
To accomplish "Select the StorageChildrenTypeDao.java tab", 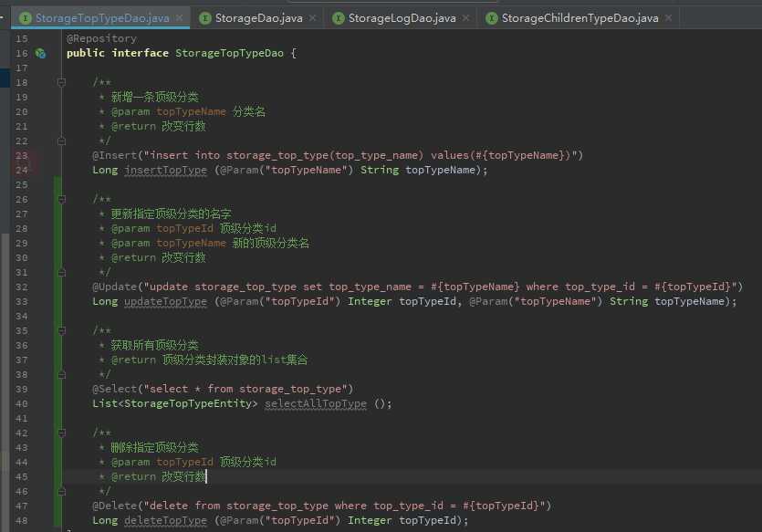I will [x=579, y=18].
